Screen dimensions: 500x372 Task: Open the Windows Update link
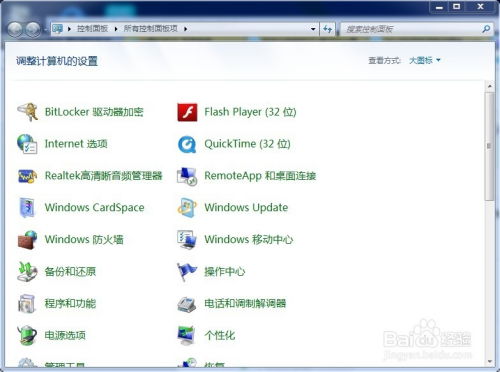pyautogui.click(x=246, y=207)
